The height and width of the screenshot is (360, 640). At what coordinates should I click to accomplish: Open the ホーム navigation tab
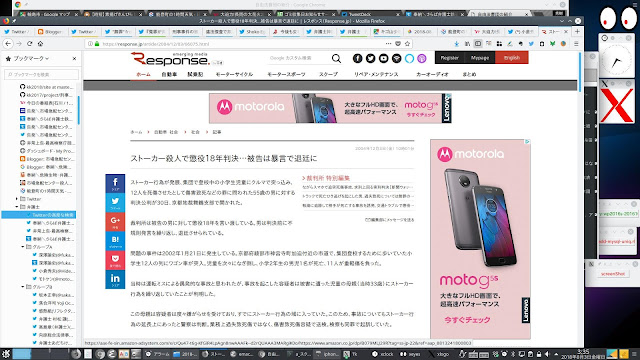tap(143, 74)
